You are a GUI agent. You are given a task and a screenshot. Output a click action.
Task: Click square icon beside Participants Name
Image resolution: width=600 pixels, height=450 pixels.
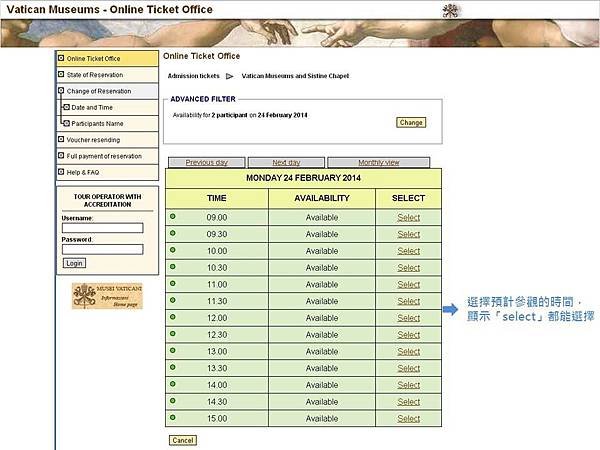pyautogui.click(x=67, y=123)
